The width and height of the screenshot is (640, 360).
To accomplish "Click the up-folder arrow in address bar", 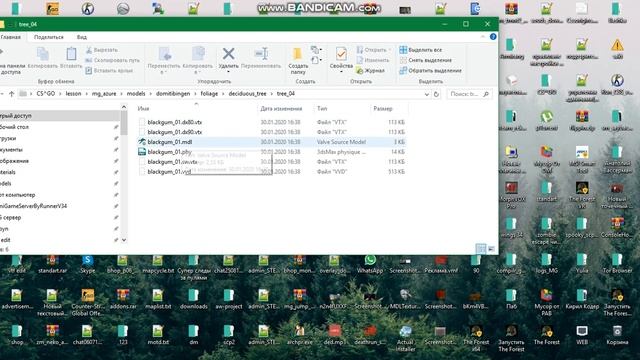I will tap(11, 94).
